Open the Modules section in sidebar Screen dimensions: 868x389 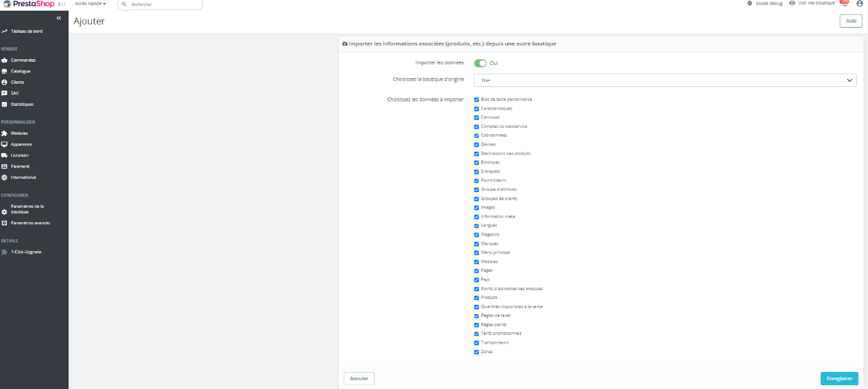click(20, 133)
